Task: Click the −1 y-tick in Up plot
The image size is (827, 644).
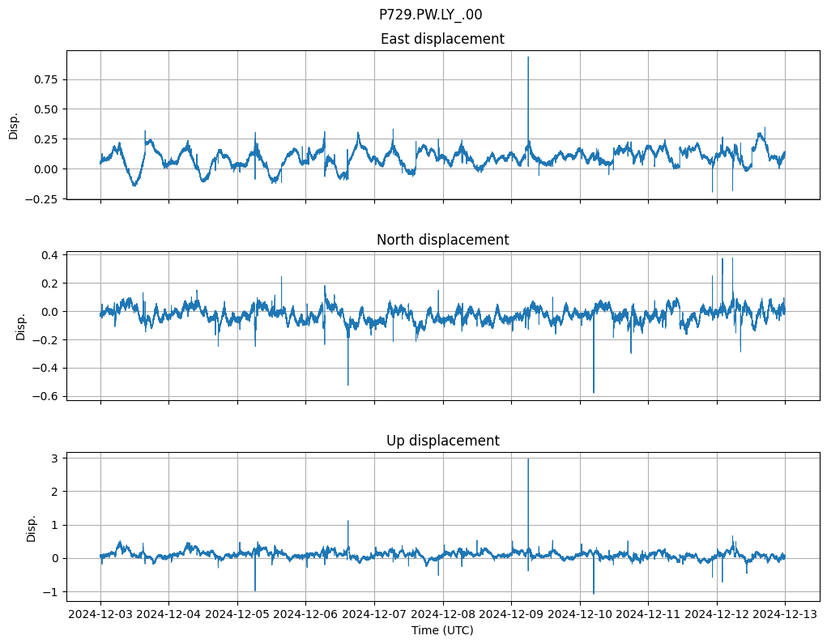Action: (x=53, y=592)
